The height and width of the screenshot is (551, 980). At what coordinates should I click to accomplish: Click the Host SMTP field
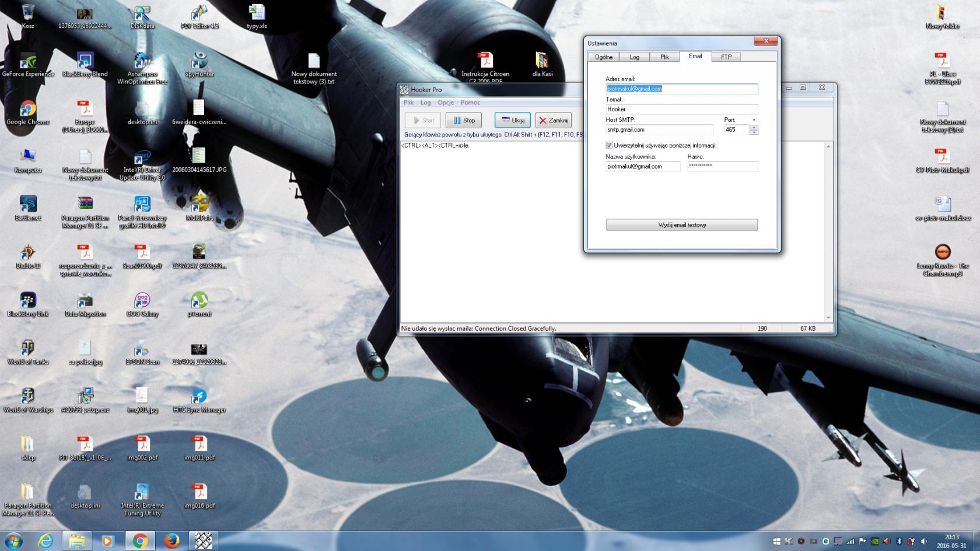click(x=660, y=129)
